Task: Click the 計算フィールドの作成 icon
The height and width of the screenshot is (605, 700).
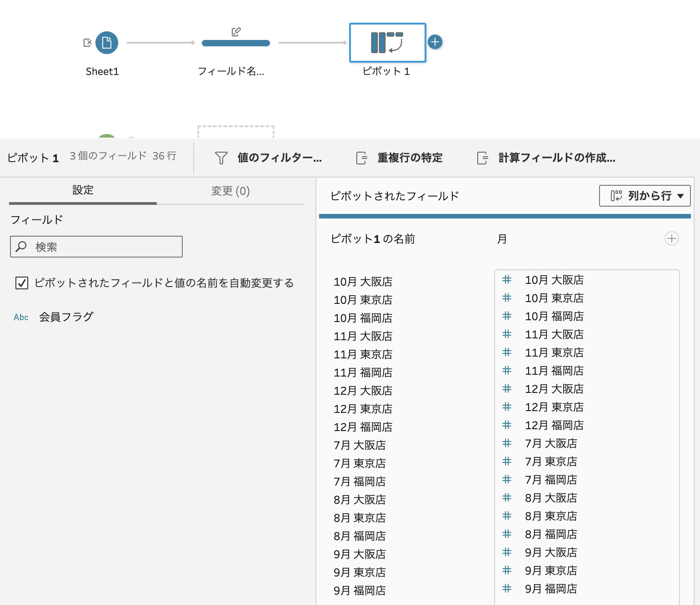Action: point(483,158)
